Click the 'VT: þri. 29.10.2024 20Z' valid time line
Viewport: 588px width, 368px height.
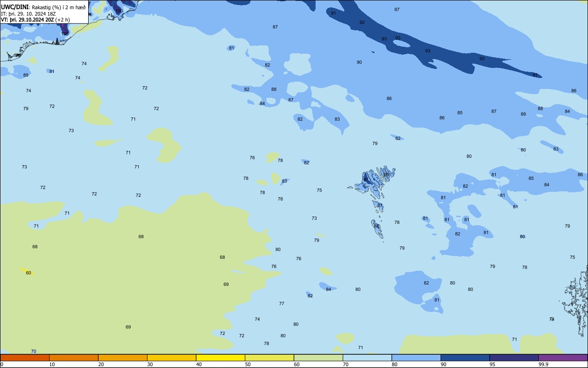point(28,20)
